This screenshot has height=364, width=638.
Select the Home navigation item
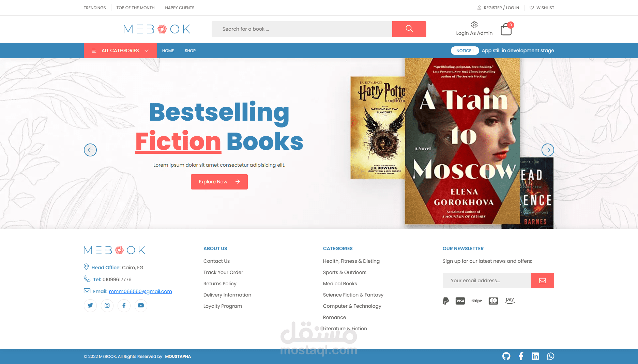point(168,51)
